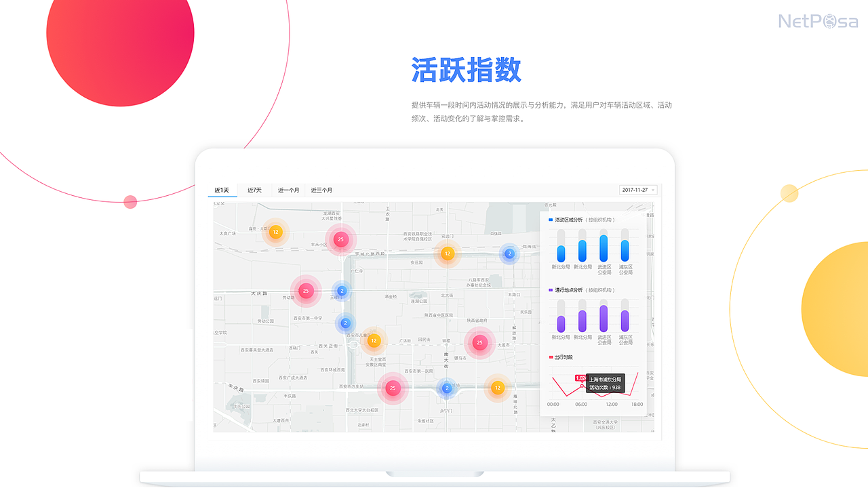
Task: Click orange 12 marker at 安远门
Action: click(x=448, y=253)
